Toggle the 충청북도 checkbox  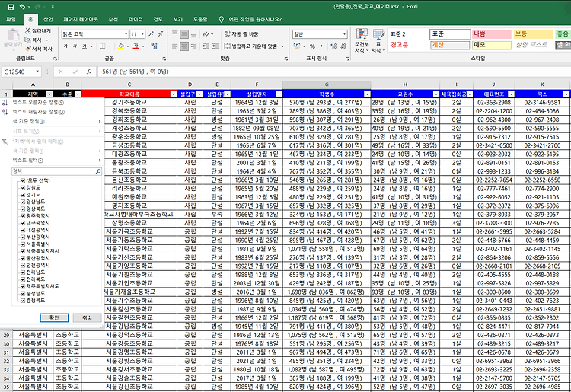pyautogui.click(x=23, y=300)
